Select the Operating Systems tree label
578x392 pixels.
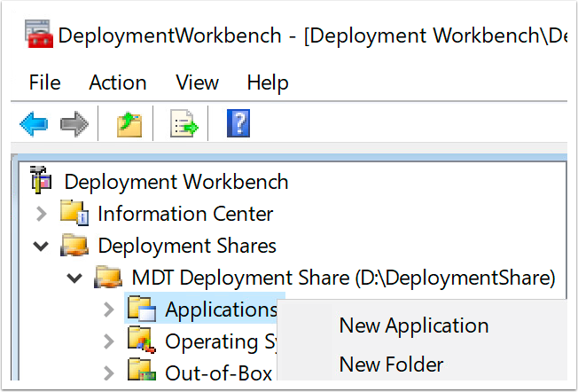[221, 341]
